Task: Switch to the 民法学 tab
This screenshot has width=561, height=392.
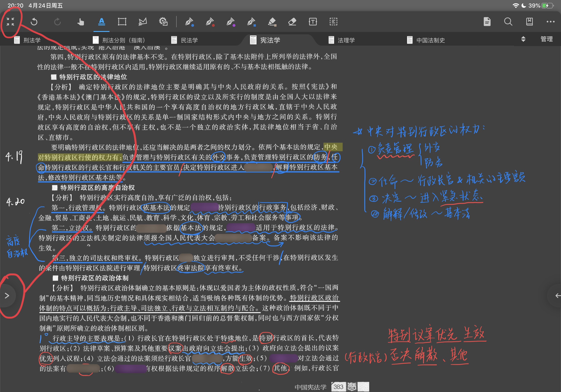Action: tap(189, 40)
